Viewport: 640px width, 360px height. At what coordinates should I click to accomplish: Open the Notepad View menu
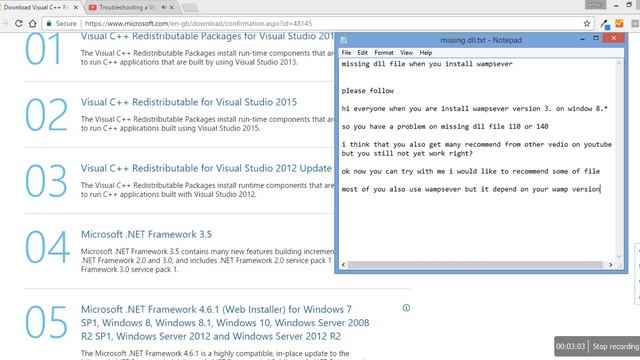406,53
